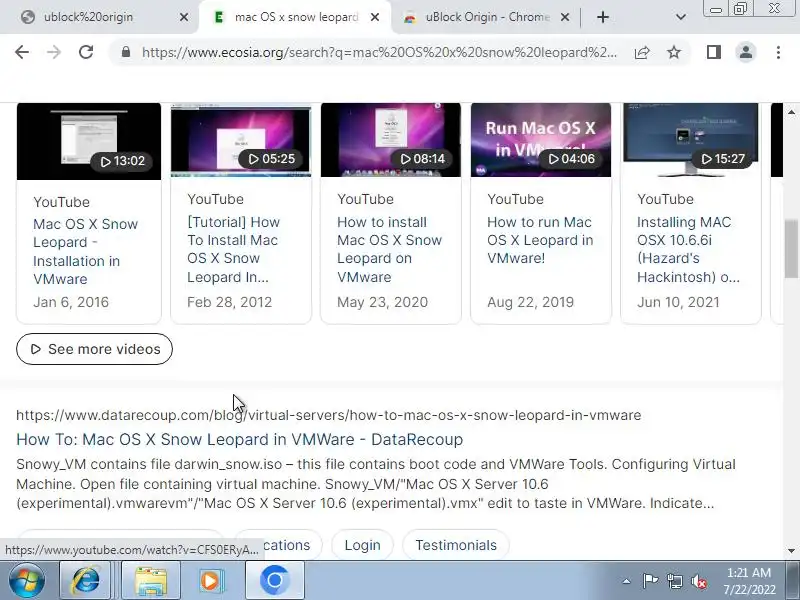Play the 08:14 video thumbnail
The image size is (800, 600).
[x=391, y=140]
